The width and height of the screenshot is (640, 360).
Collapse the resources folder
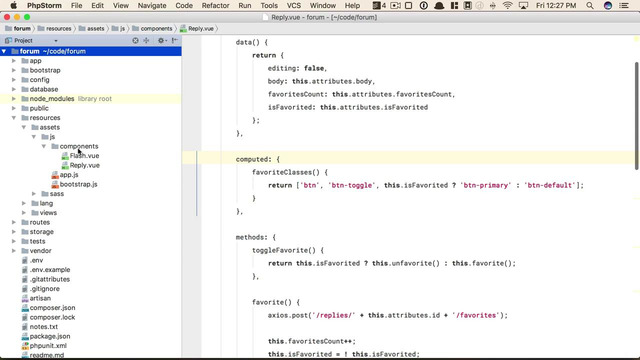point(14,118)
